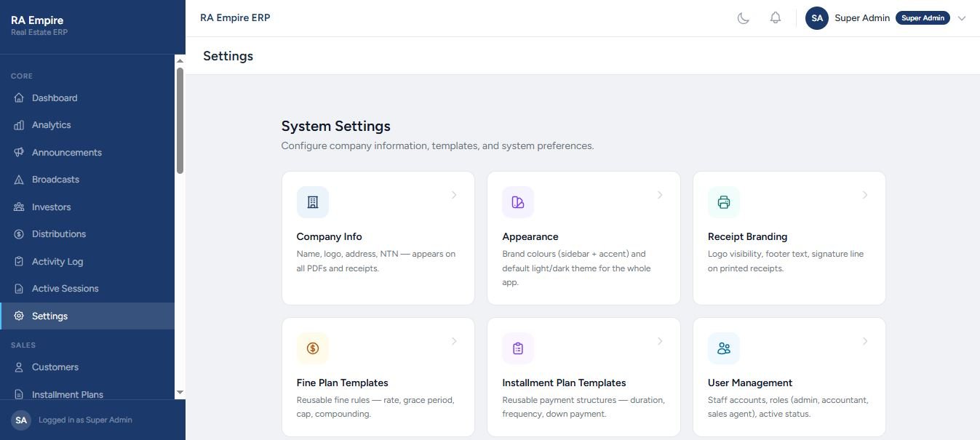The height and width of the screenshot is (440, 980).
Task: Open notifications bell in header
Action: 776,18
